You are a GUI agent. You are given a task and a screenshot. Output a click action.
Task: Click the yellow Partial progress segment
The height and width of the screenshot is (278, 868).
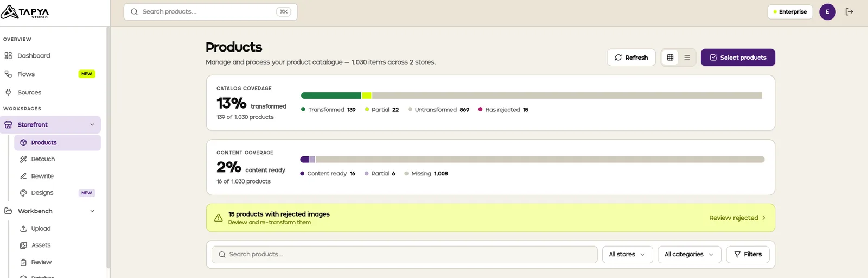tap(367, 96)
